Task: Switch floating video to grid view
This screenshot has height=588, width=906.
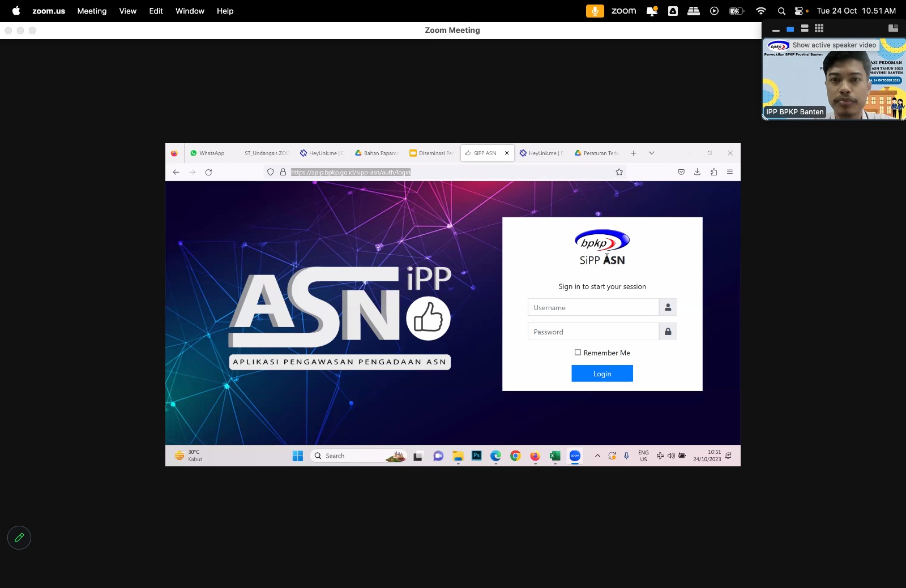Action: coord(819,28)
